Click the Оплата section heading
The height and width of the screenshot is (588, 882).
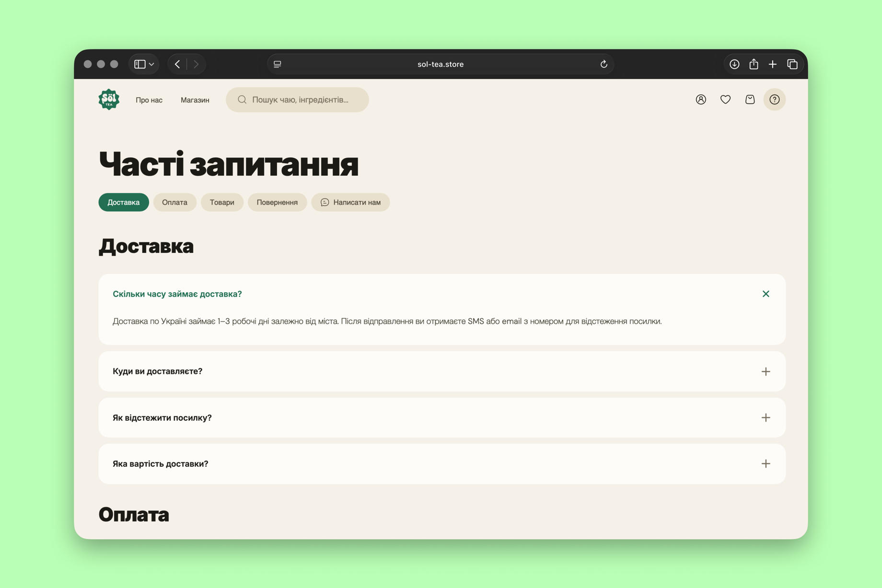134,514
